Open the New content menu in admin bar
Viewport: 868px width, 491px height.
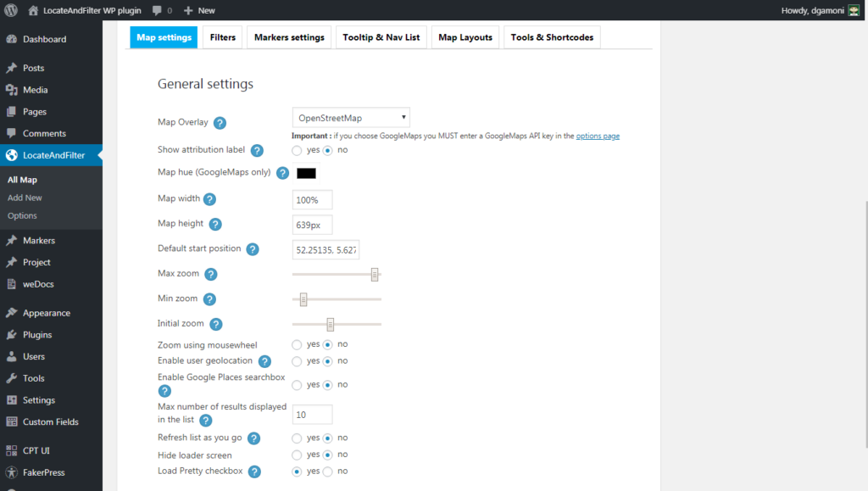coord(199,10)
